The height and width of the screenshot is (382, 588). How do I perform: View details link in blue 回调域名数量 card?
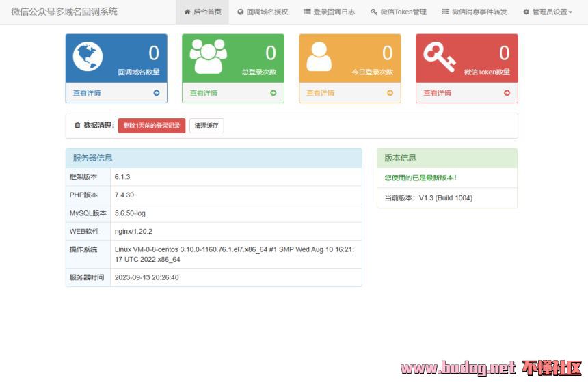point(87,93)
